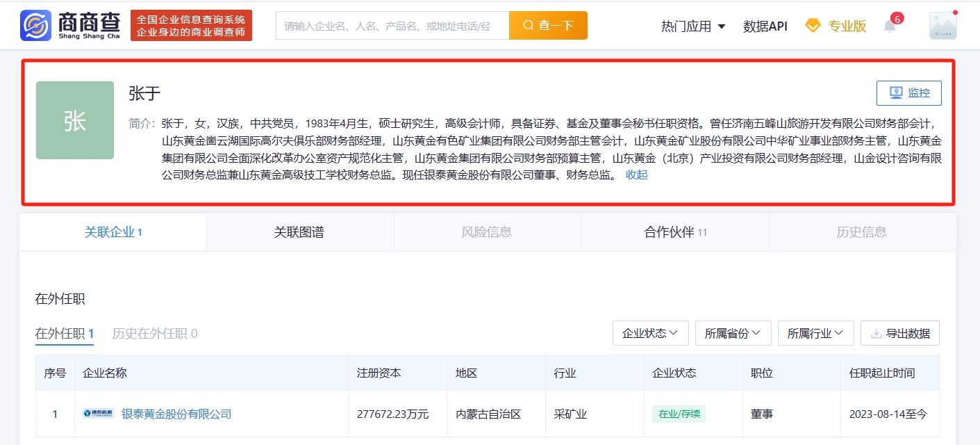The image size is (980, 445).
Task: Collapse the bio with 收起 link
Action: coord(636,175)
